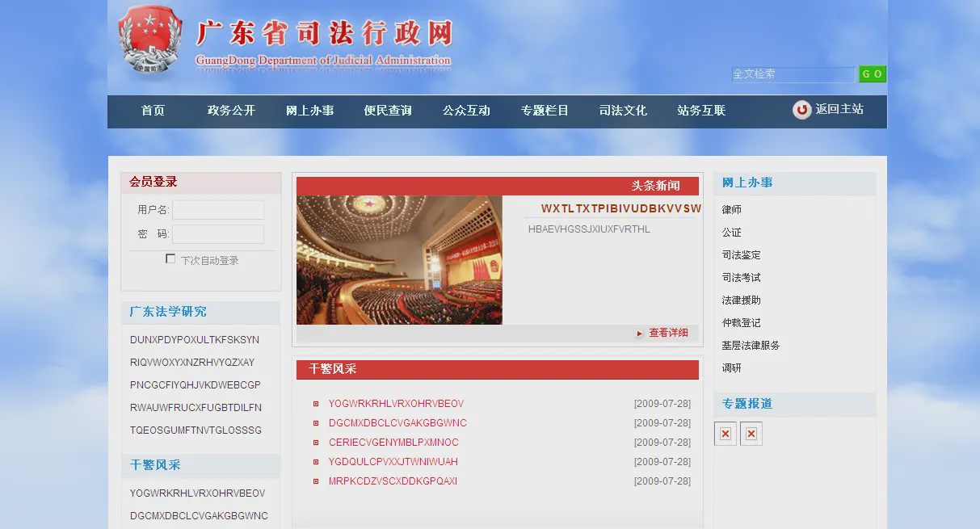Image resolution: width=980 pixels, height=529 pixels.
Task: Click the red arrow icon beside 查看详细
Action: tap(640, 333)
